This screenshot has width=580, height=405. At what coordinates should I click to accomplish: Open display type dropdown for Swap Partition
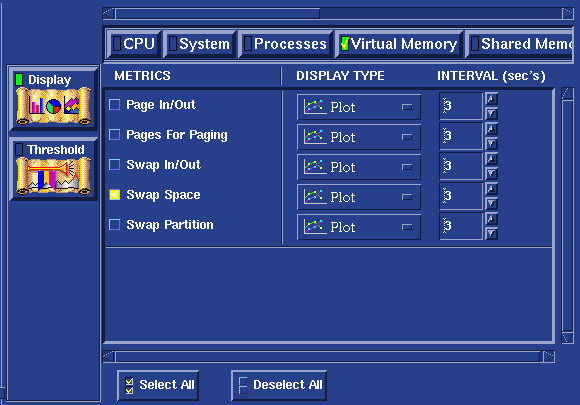(x=359, y=227)
